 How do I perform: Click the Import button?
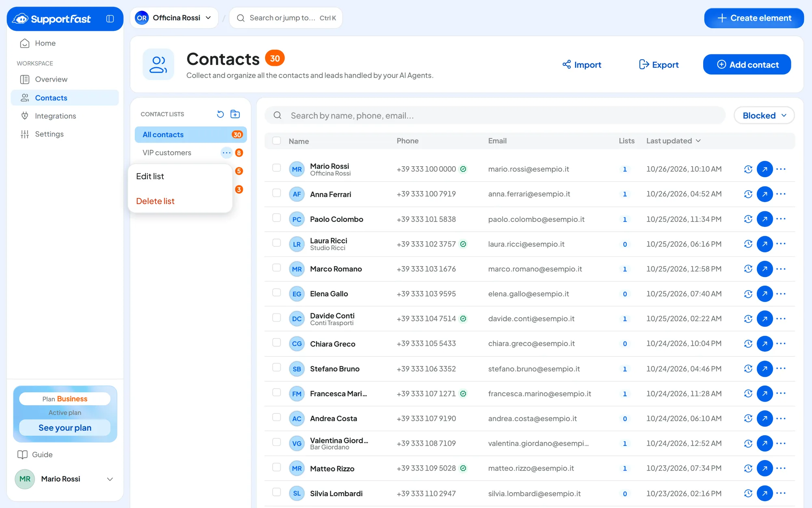tap(582, 65)
